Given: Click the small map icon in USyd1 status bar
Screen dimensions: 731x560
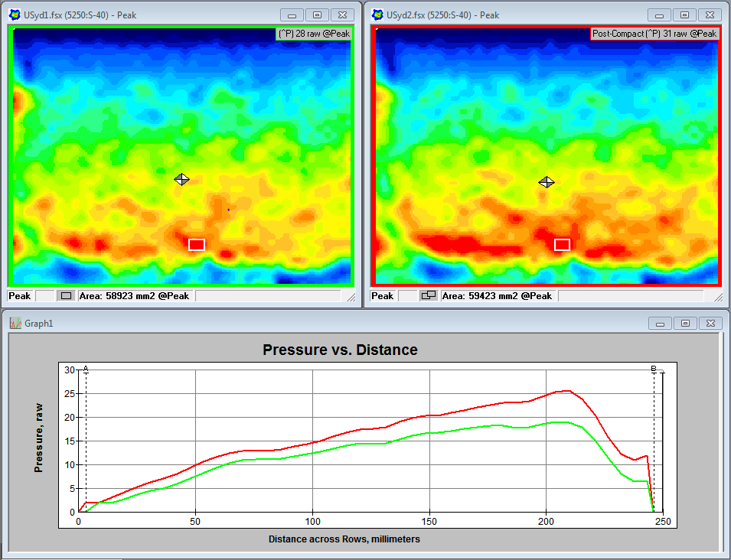Looking at the screenshot, I should click(64, 296).
